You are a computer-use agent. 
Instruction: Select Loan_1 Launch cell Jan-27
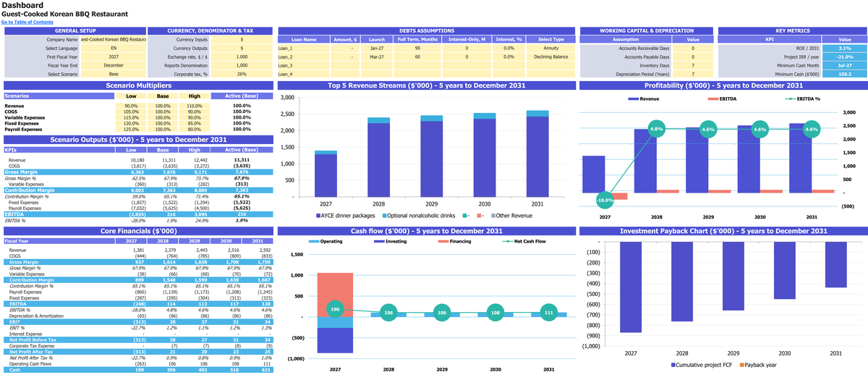[376, 48]
